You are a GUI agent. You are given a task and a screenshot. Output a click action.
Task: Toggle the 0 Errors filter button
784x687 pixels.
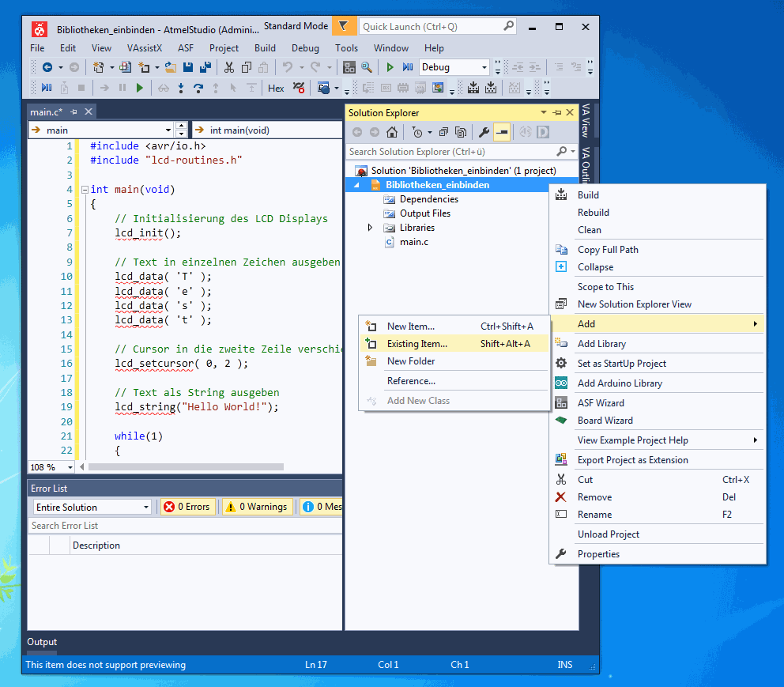[187, 507]
